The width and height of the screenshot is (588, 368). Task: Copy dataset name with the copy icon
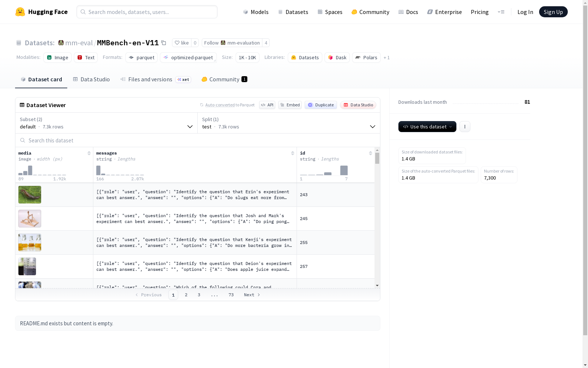[x=164, y=43]
